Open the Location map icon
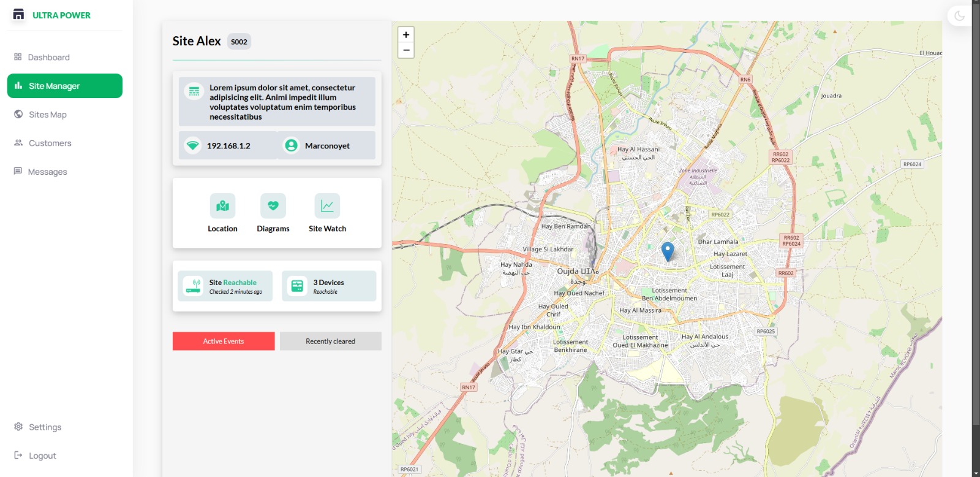This screenshot has width=980, height=477. coord(222,206)
